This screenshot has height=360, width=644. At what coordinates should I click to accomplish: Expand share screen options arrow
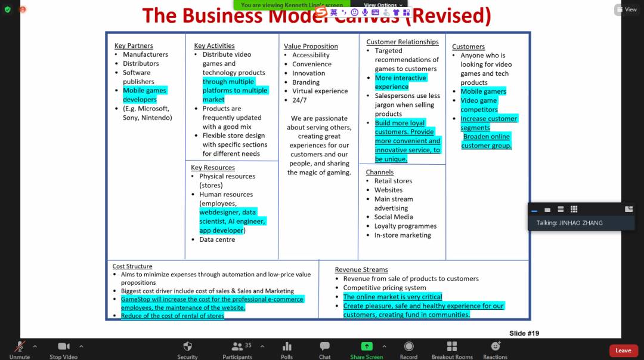(384, 346)
